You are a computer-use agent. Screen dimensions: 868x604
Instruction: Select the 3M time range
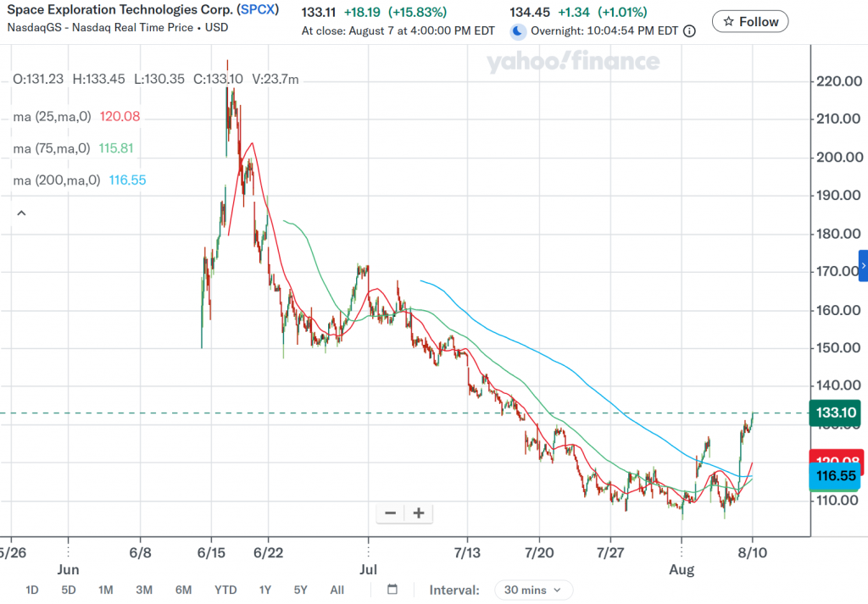(x=144, y=590)
